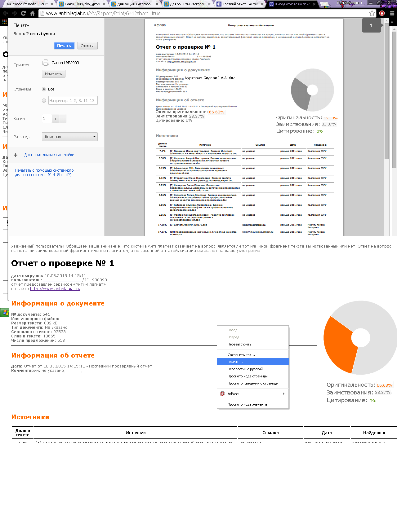Viewport: 397px width, 532px height.
Task: Open the Chrome hamburger menu
Action: (392, 13)
